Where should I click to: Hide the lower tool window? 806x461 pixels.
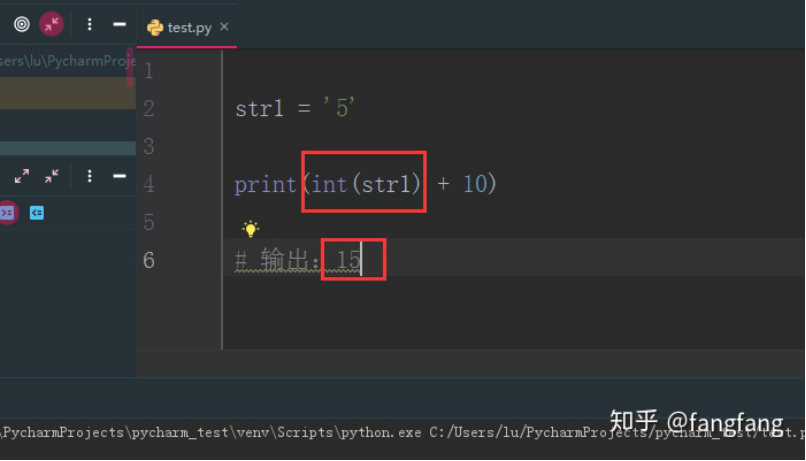(x=119, y=176)
